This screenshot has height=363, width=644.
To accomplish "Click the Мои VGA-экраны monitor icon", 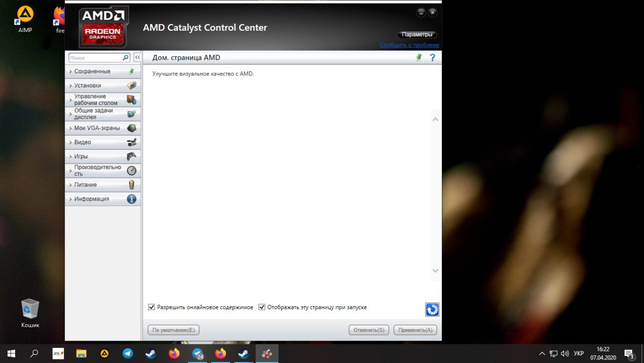I will click(x=131, y=128).
